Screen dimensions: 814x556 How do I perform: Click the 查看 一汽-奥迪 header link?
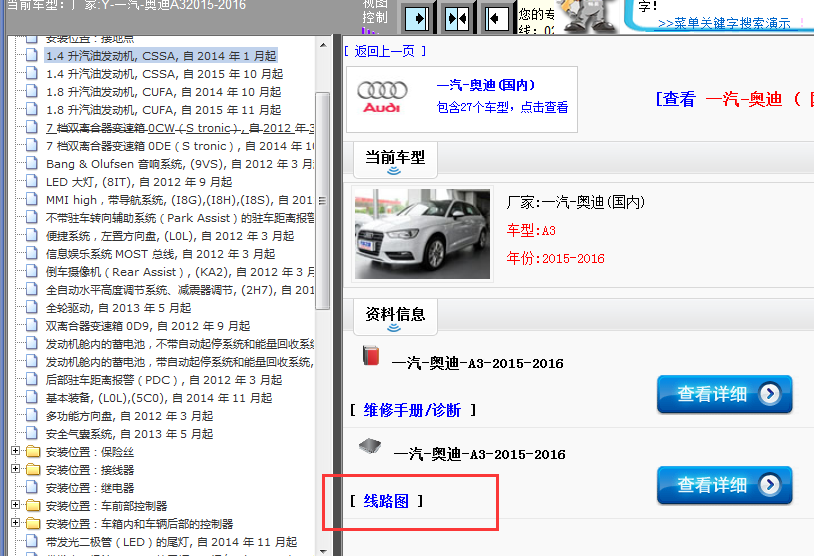click(x=735, y=99)
